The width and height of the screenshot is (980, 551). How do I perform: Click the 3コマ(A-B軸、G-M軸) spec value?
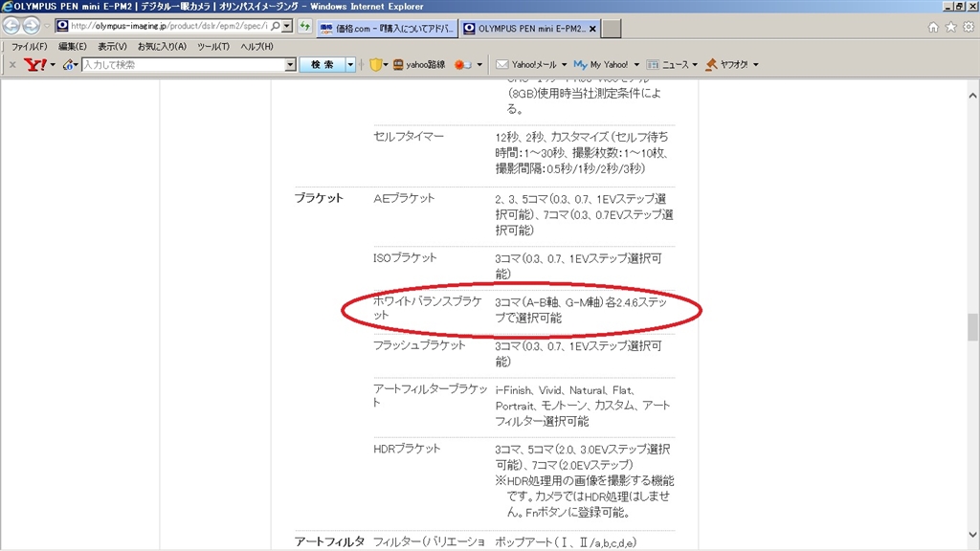[581, 310]
